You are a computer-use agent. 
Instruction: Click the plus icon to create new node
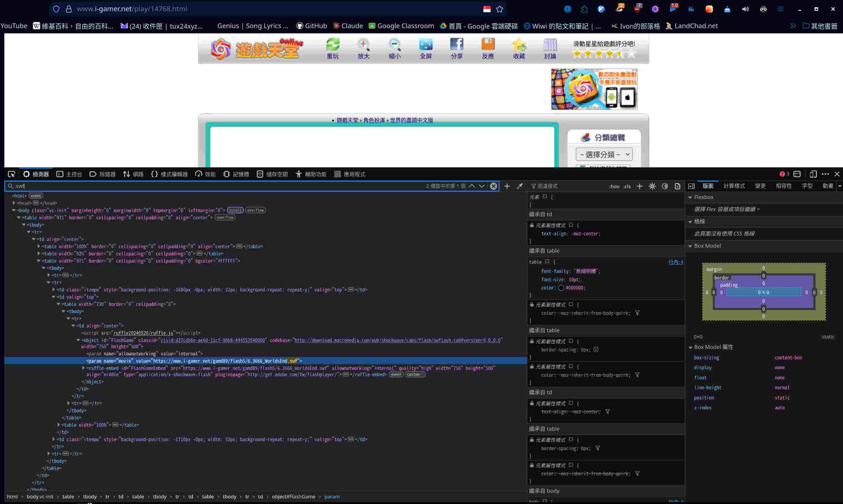pos(507,186)
